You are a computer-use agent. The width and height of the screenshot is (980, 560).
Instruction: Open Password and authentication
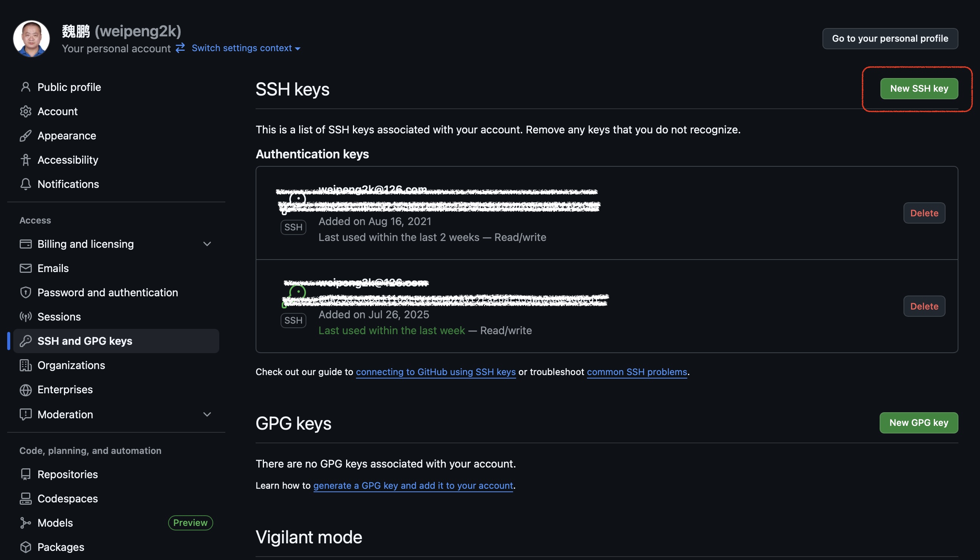116,293
